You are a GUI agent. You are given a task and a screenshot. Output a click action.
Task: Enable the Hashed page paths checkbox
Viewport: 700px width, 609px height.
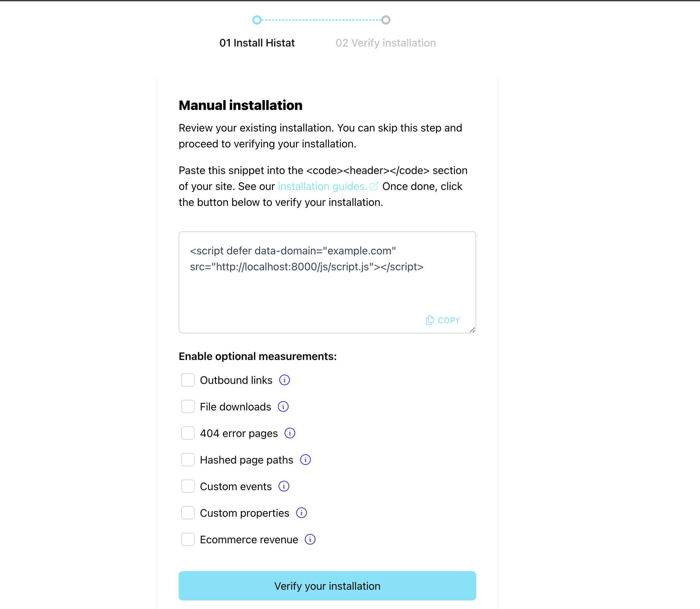187,460
